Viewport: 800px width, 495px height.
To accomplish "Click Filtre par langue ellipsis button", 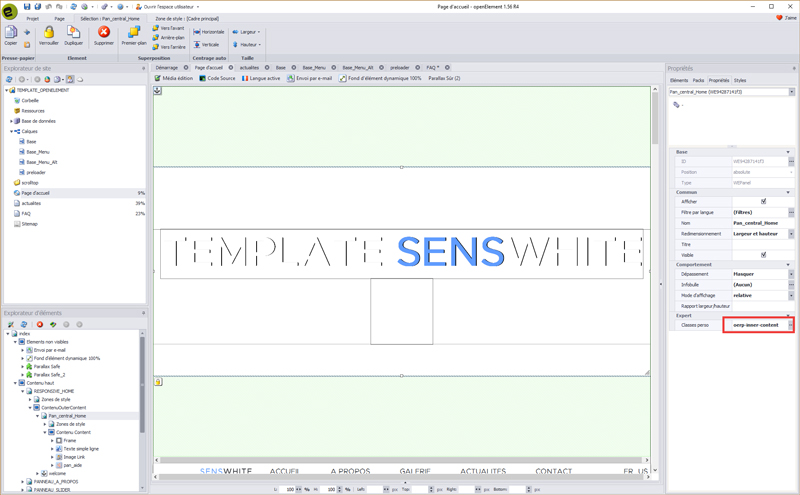I will point(791,212).
